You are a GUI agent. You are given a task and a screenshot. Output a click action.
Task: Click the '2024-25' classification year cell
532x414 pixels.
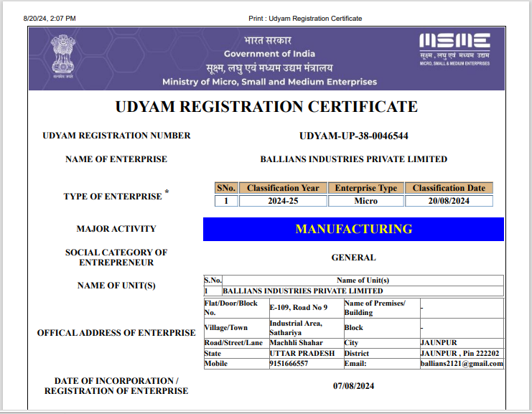pyautogui.click(x=283, y=201)
